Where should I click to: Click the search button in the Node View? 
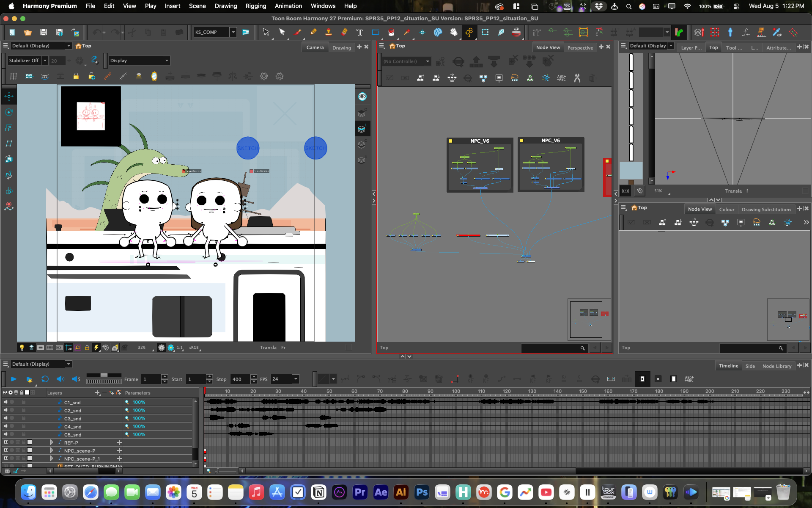[582, 348]
